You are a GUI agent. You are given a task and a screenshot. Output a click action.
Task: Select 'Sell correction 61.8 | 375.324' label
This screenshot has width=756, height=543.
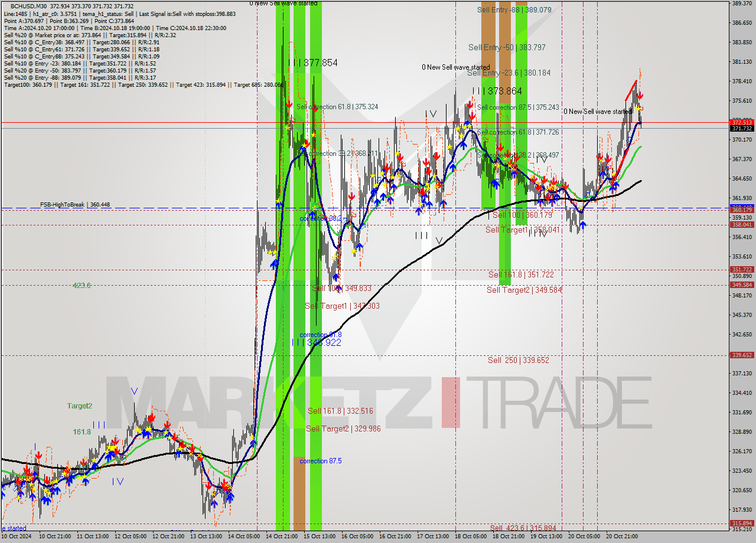pos(337,107)
